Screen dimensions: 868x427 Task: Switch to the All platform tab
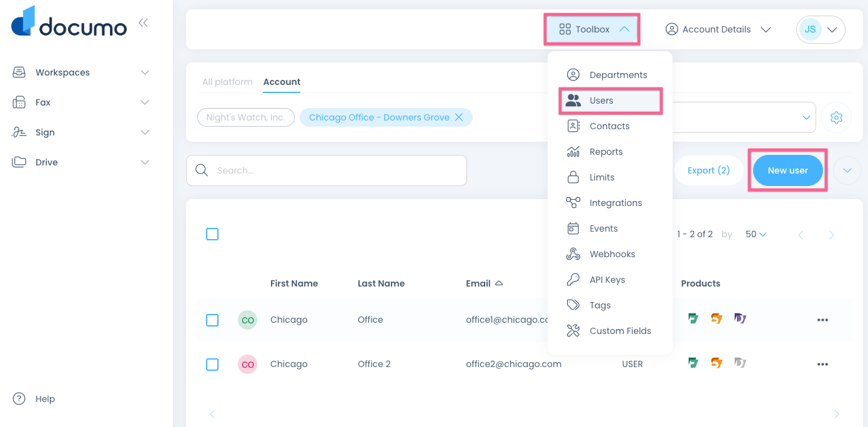[x=227, y=81]
